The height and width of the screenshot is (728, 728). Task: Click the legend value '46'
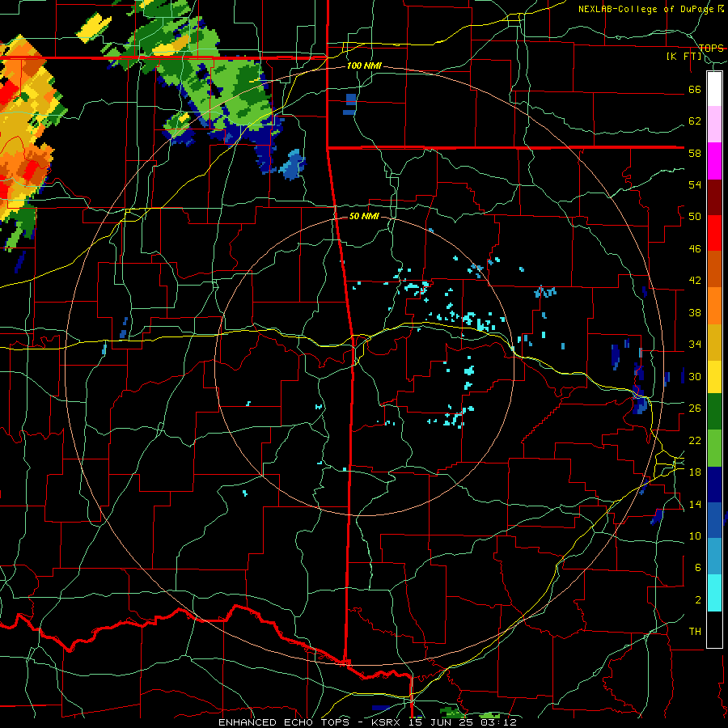click(695, 249)
